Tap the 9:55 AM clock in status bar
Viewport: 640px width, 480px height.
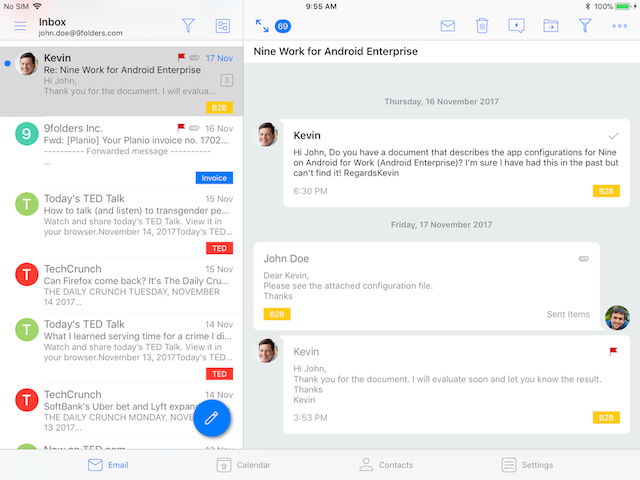(x=321, y=6)
